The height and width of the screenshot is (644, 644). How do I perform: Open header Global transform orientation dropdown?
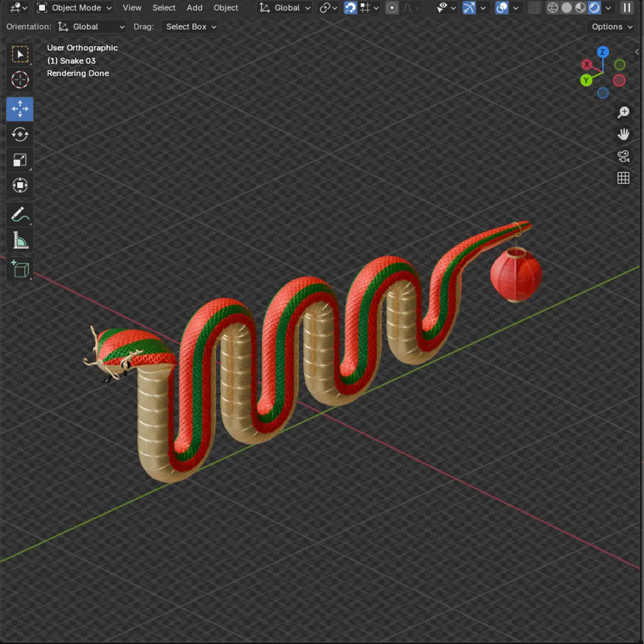click(x=284, y=8)
